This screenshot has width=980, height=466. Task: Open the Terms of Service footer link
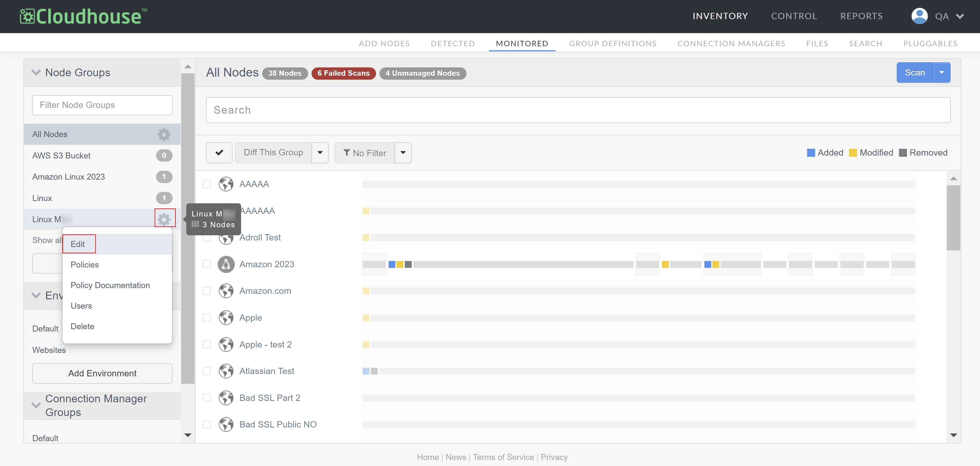tap(503, 457)
